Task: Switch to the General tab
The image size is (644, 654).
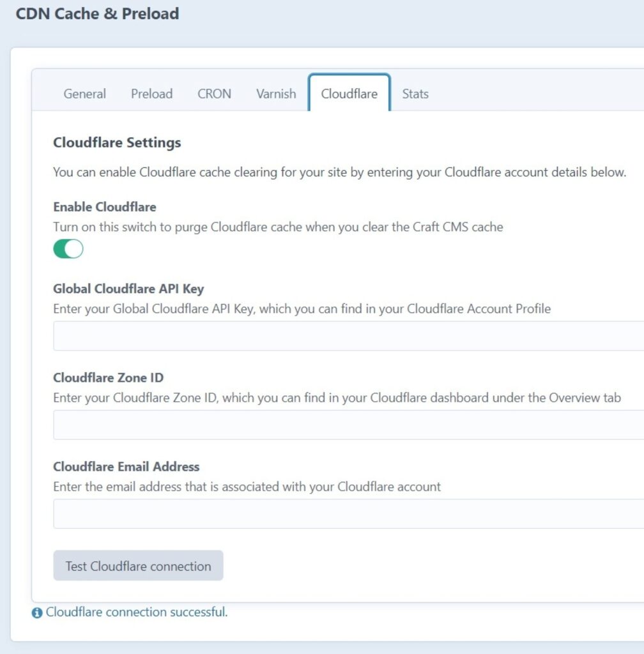Action: pyautogui.click(x=84, y=93)
